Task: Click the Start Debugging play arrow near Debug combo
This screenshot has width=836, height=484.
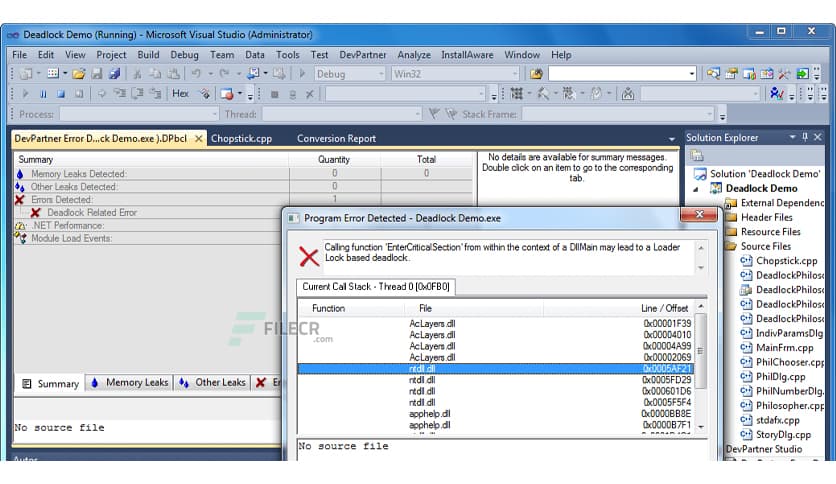Action: click(302, 74)
